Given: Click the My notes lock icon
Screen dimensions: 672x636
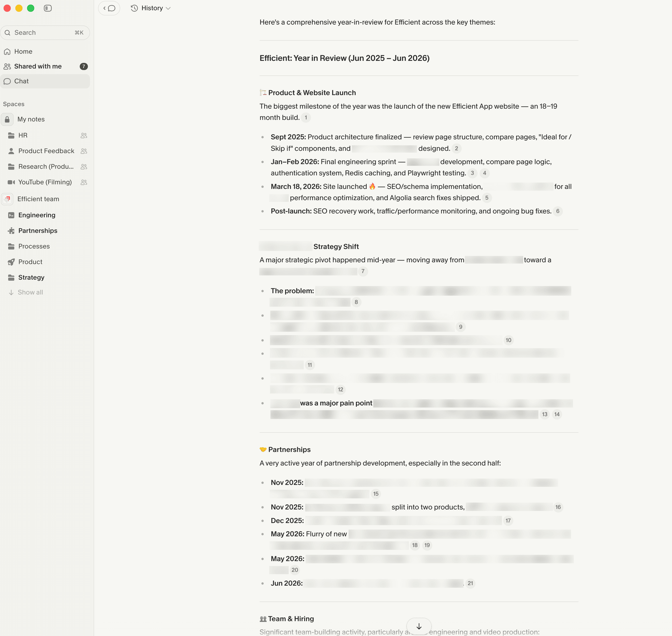Looking at the screenshot, I should click(7, 119).
